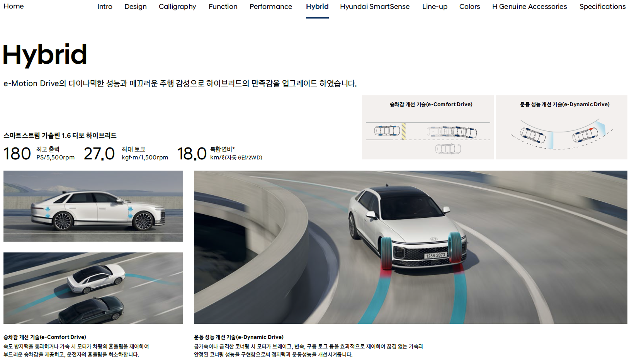634x364 pixels.
Task: Click the 180 maximum output figure
Action: pos(17,154)
